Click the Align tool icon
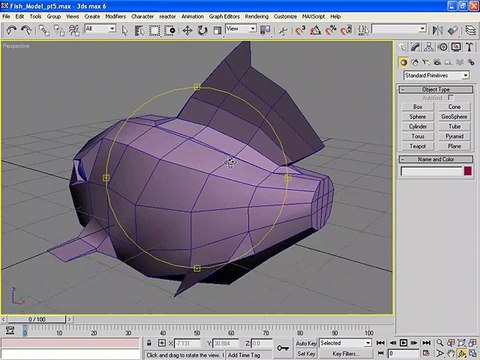This screenshot has height=360, width=480. click(453, 30)
